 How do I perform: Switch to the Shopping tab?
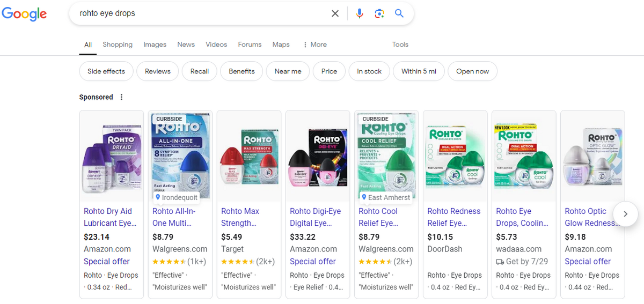coord(118,45)
